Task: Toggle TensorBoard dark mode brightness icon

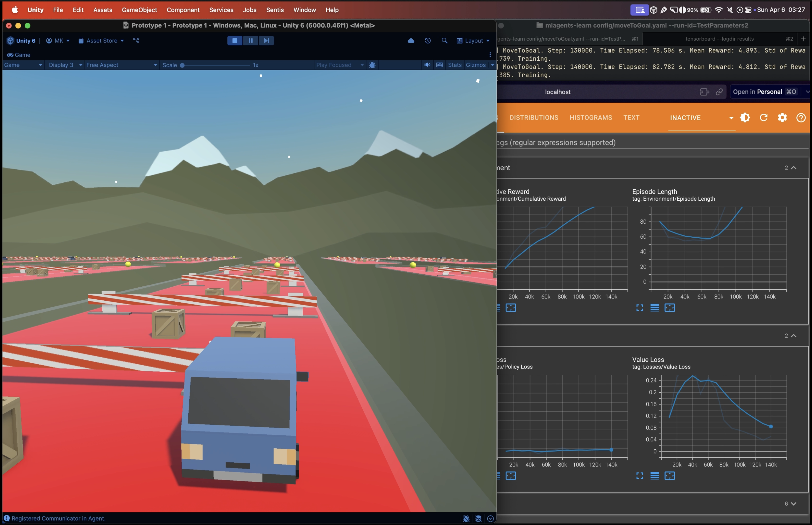Action: click(744, 118)
